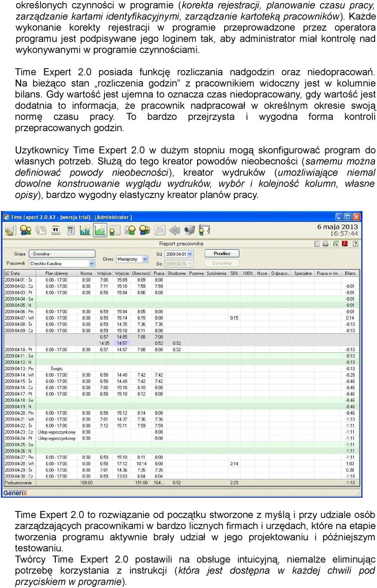
Task: Click the Wyjście column header
Action: click(122, 273)
